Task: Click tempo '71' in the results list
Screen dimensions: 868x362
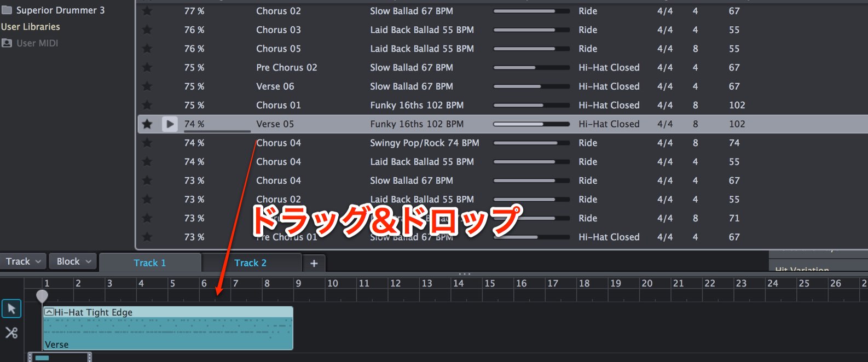Action: 734,218
